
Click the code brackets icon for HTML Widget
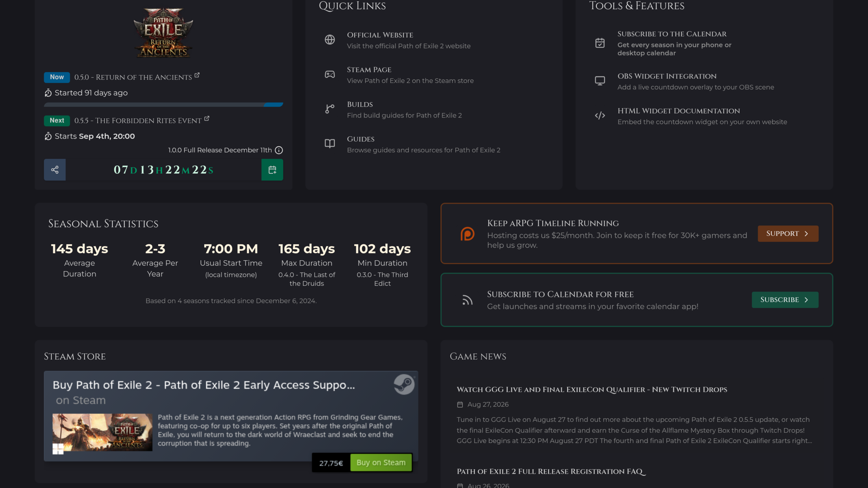tap(600, 116)
